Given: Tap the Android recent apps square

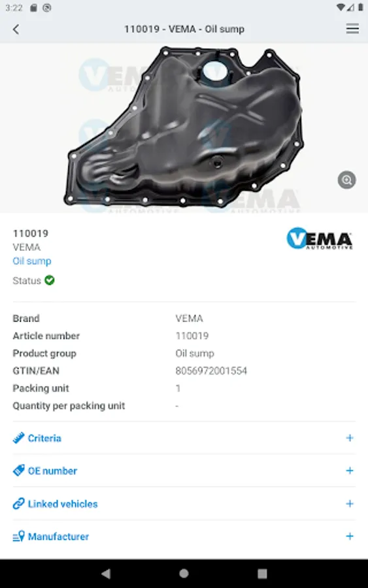Looking at the screenshot, I should tap(262, 574).
